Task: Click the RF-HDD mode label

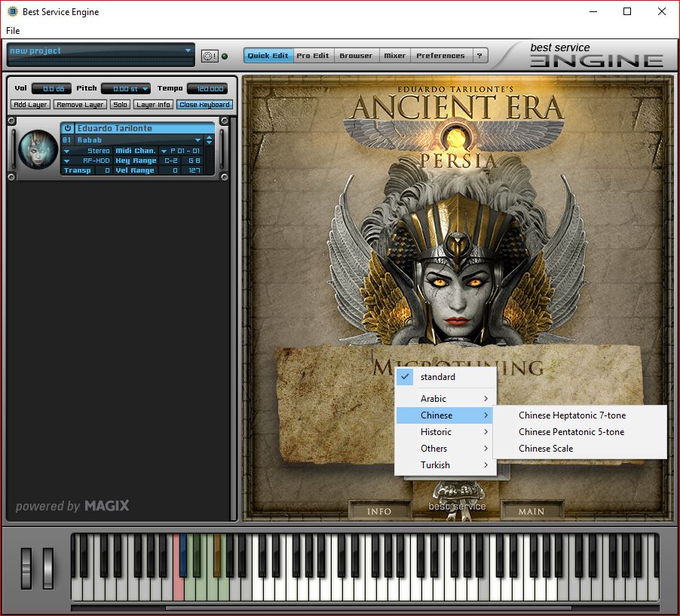Action: 96,161
